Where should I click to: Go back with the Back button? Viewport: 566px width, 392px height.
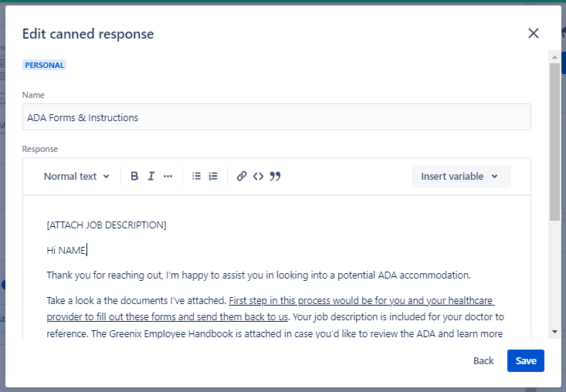(483, 360)
